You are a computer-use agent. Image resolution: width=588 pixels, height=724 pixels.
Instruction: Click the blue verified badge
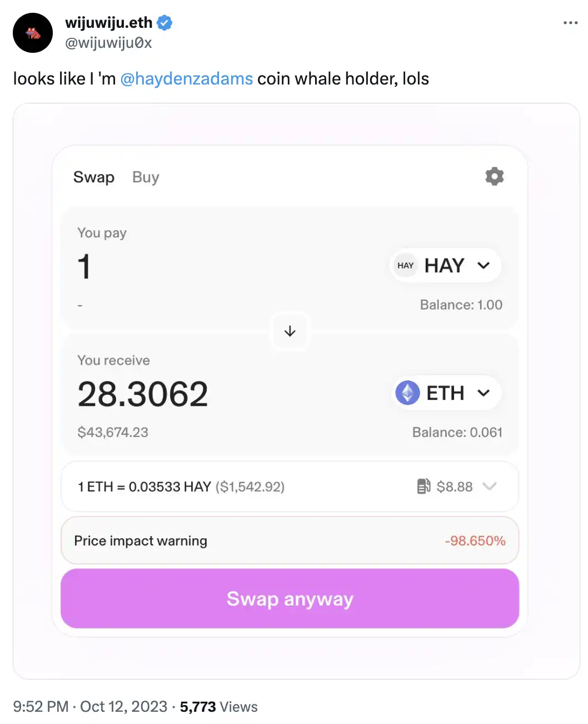pyautogui.click(x=165, y=23)
